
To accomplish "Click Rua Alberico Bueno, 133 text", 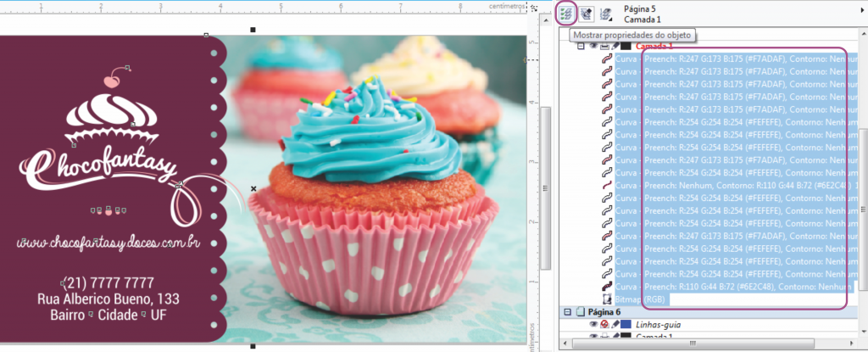I will click(108, 299).
